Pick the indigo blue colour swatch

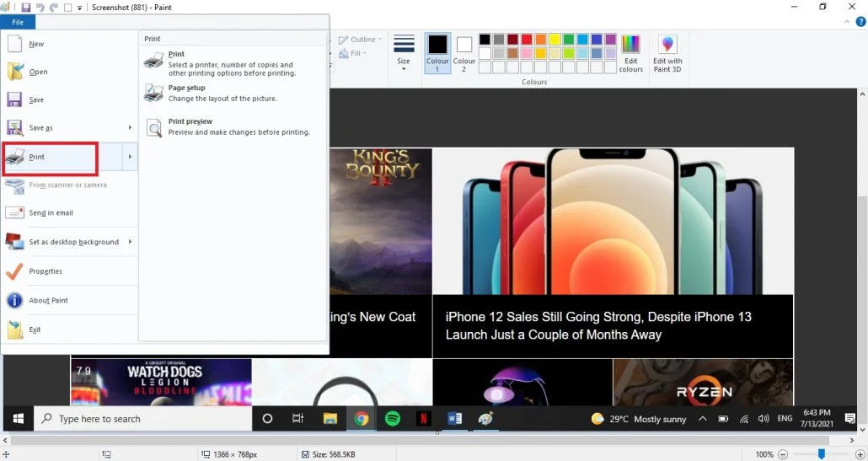(596, 40)
